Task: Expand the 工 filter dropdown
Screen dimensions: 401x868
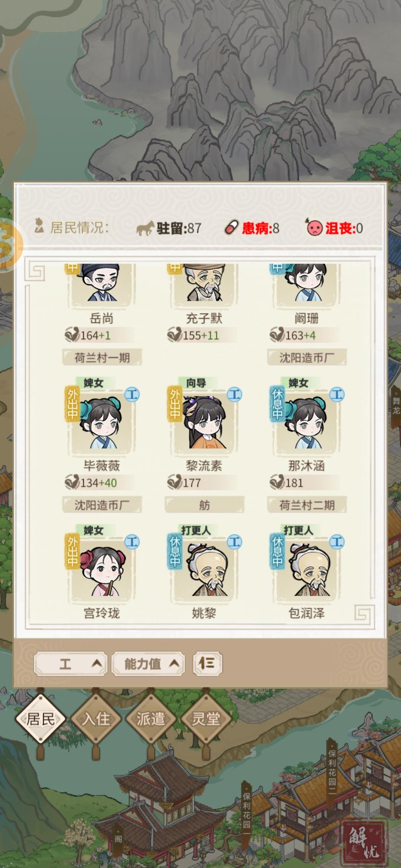Action: tap(71, 664)
